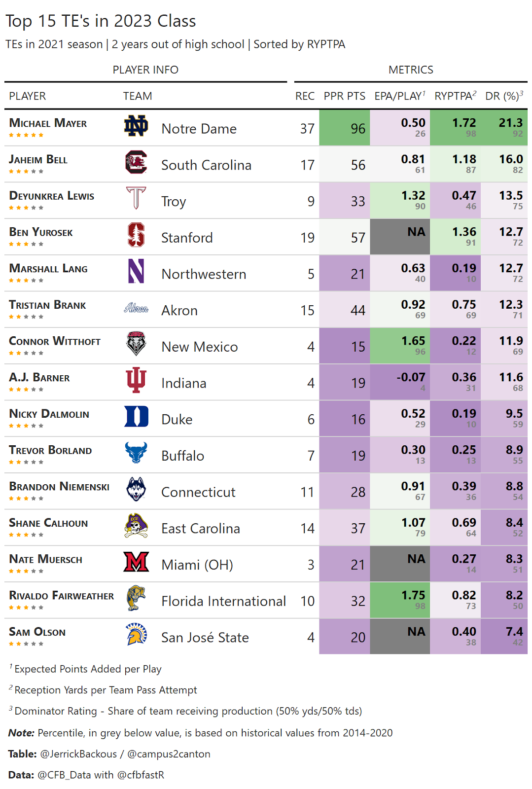Click the Connecticut Huskies logo
532x789 pixels.
pyautogui.click(x=136, y=489)
